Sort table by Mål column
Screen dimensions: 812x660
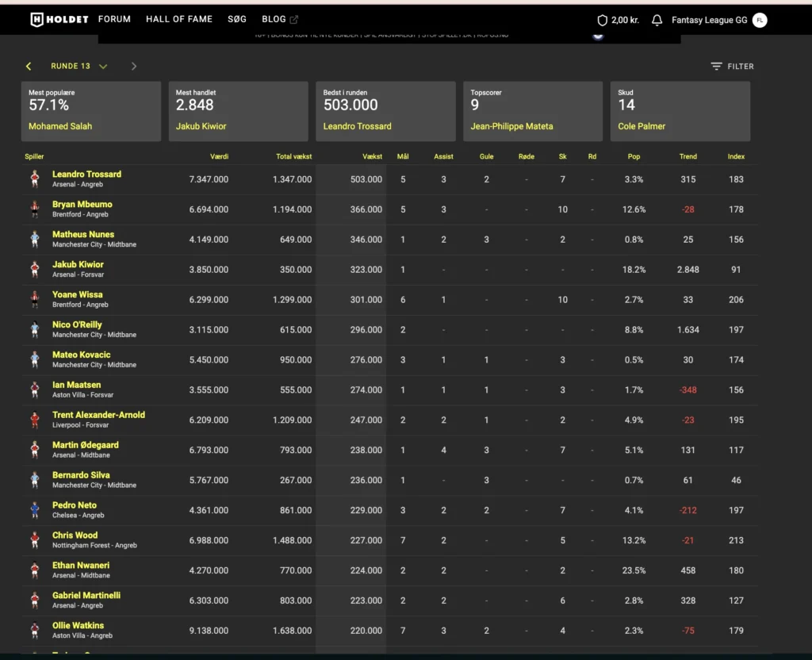[x=403, y=156]
